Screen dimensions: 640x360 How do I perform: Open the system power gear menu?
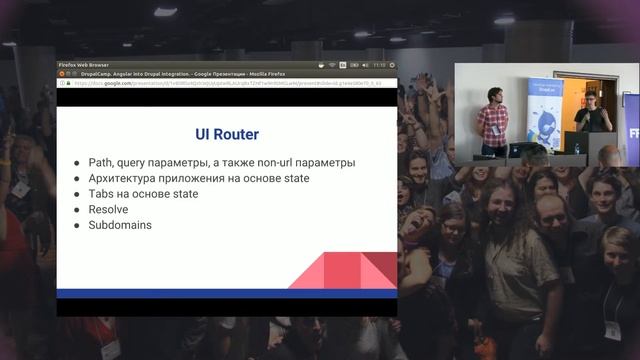tap(392, 65)
